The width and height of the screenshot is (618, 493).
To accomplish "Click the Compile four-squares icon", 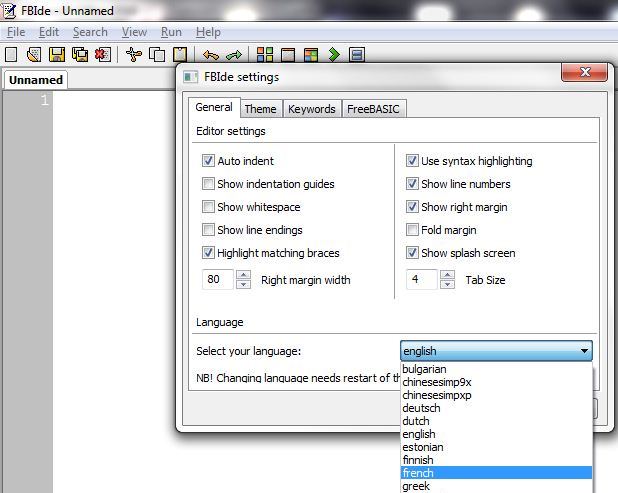I will click(x=265, y=54).
